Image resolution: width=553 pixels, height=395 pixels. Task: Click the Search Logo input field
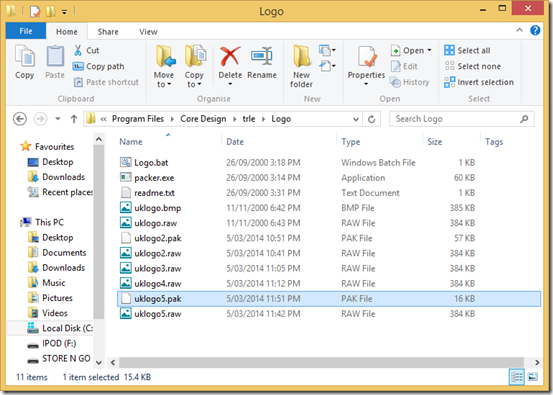coord(462,119)
